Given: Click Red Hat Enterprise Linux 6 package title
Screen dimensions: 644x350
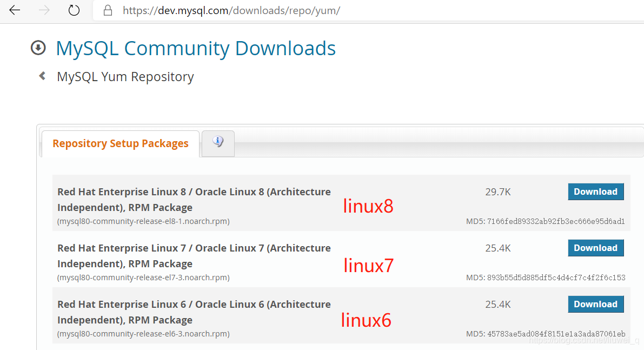Looking at the screenshot, I should tap(194, 312).
